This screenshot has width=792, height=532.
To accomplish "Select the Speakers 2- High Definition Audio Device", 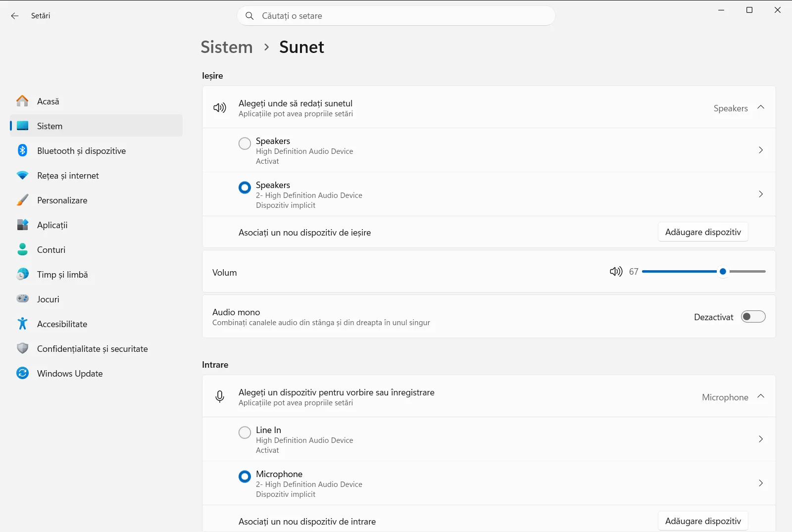I will (x=245, y=188).
